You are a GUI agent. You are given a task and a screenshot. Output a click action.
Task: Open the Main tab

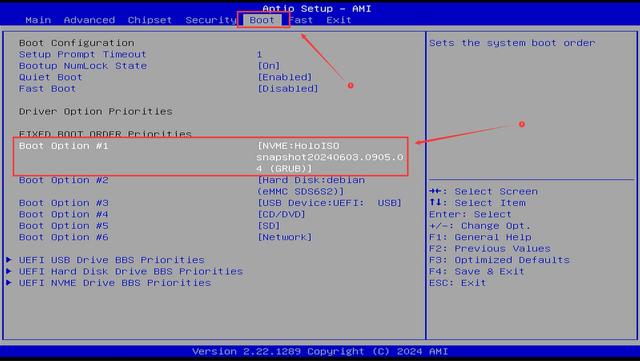pyautogui.click(x=38, y=20)
